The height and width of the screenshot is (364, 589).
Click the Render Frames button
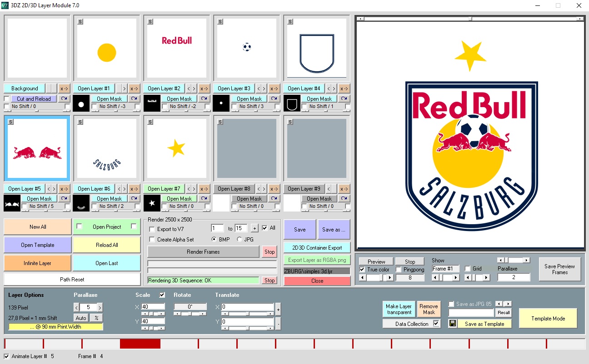[x=203, y=252]
